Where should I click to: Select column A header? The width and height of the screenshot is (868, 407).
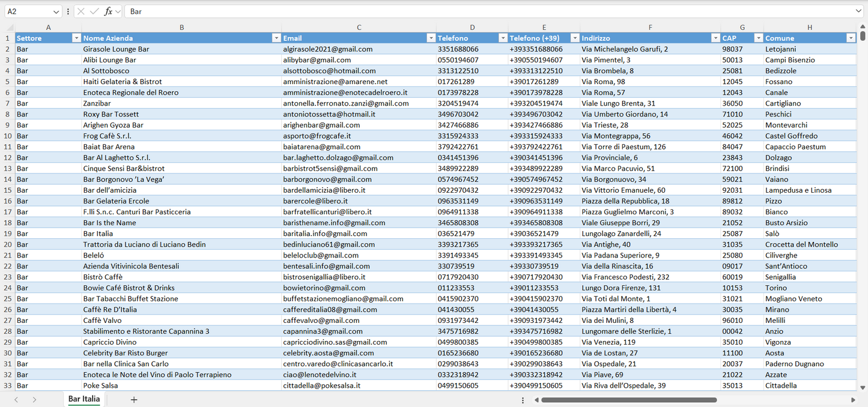pyautogui.click(x=48, y=28)
